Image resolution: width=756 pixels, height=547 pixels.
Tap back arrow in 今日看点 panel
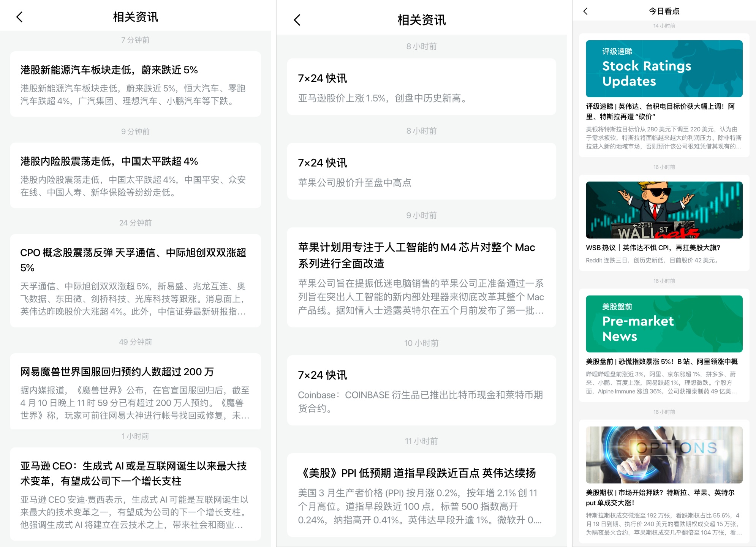[585, 11]
